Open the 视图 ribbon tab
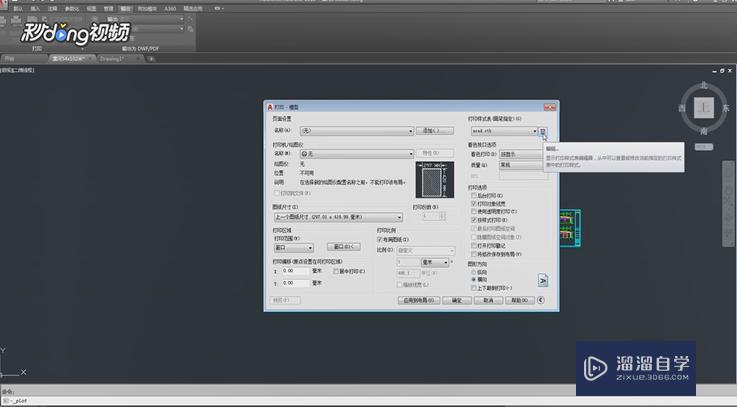 point(91,8)
